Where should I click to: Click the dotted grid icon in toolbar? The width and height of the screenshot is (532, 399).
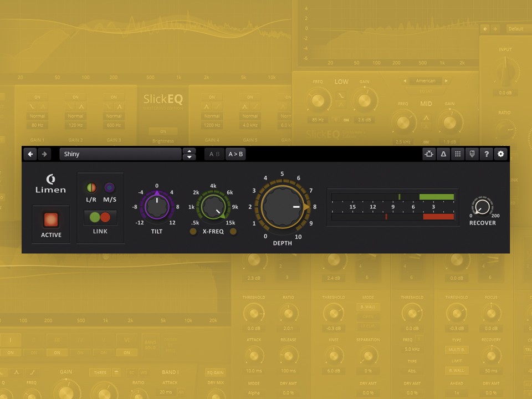click(458, 154)
